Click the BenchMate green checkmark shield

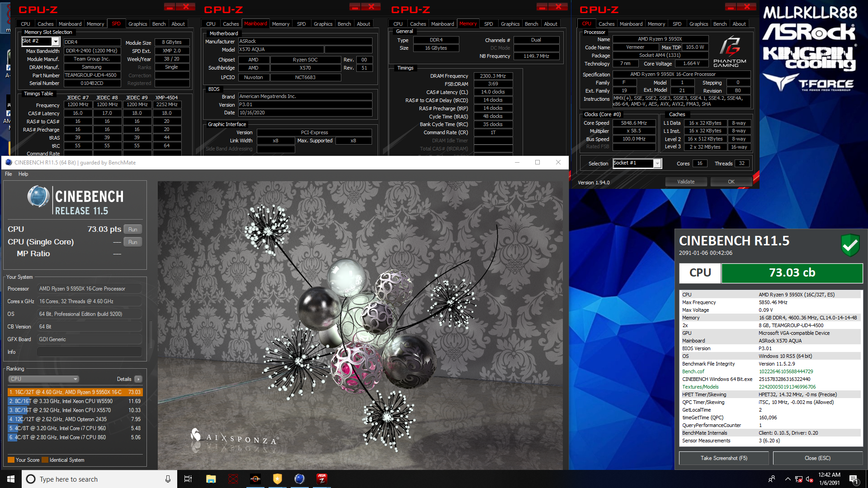[850, 245]
